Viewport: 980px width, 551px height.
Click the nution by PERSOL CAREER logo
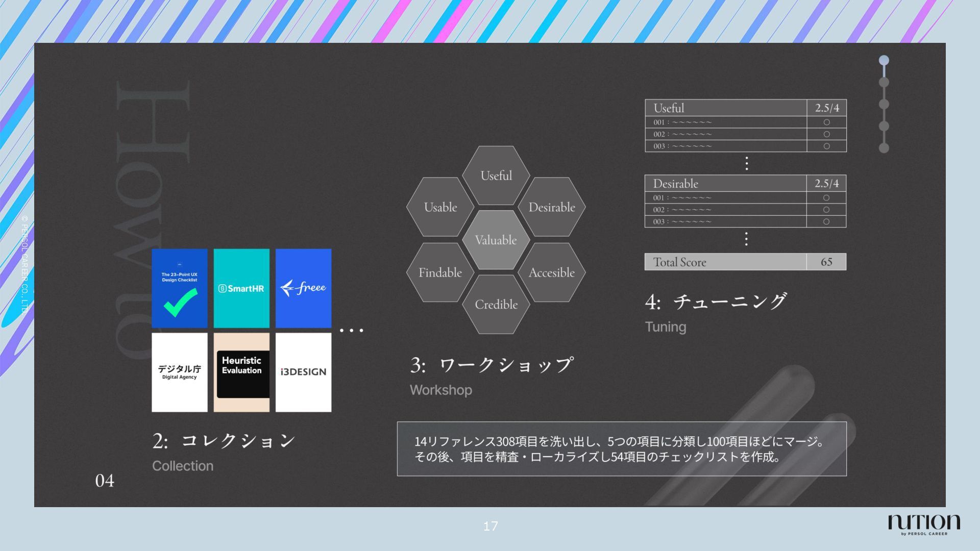click(924, 524)
